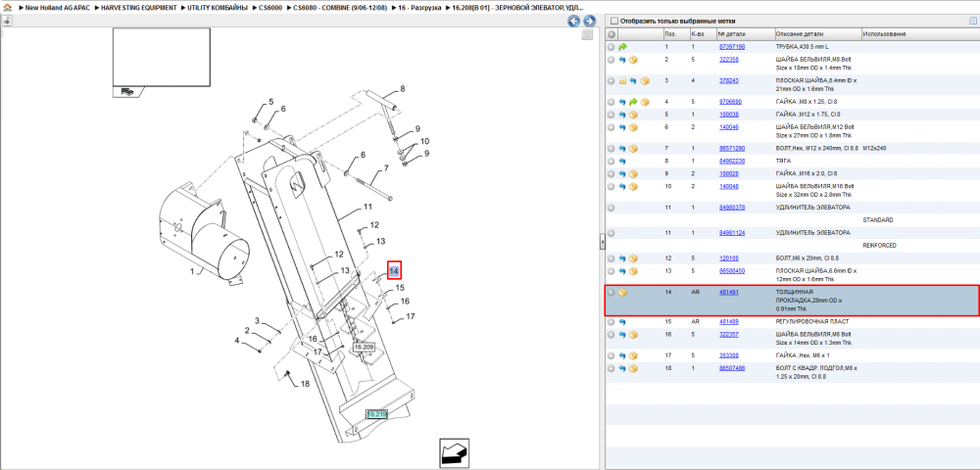Click blue arrow icon on row 481489
Image resolution: width=980 pixels, height=470 pixels.
tap(622, 322)
